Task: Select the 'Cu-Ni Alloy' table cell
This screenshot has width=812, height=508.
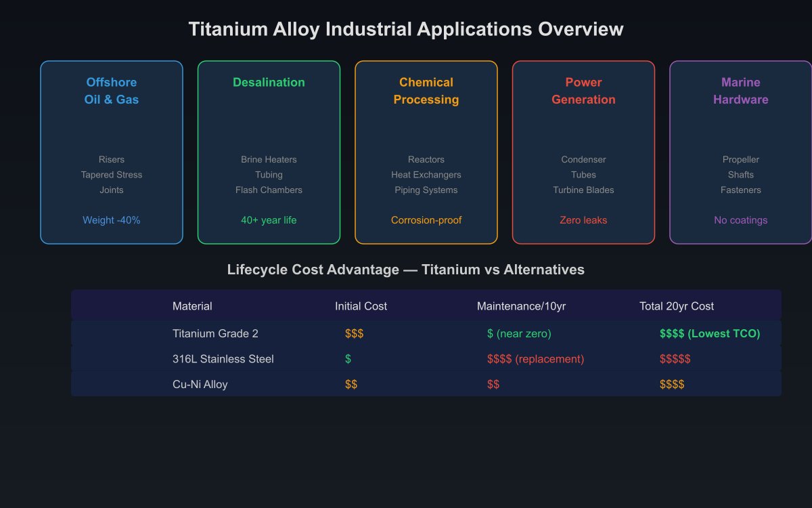Action: pyautogui.click(x=200, y=384)
